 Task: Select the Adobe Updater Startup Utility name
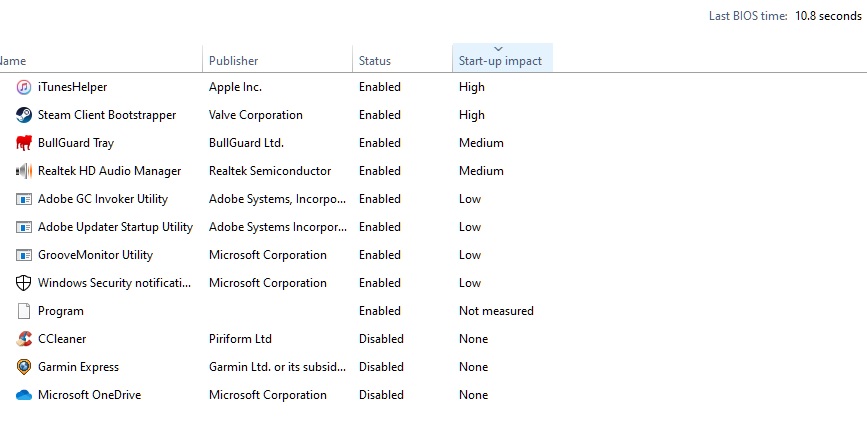[115, 227]
